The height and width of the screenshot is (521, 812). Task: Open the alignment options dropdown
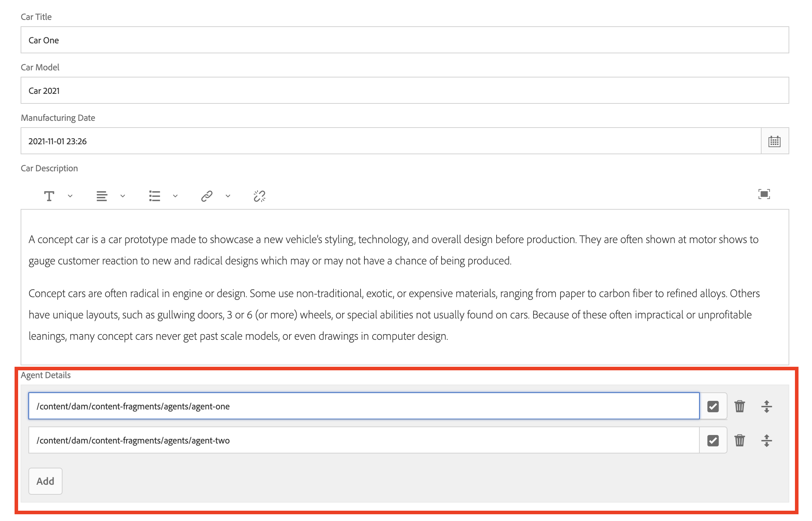point(123,196)
